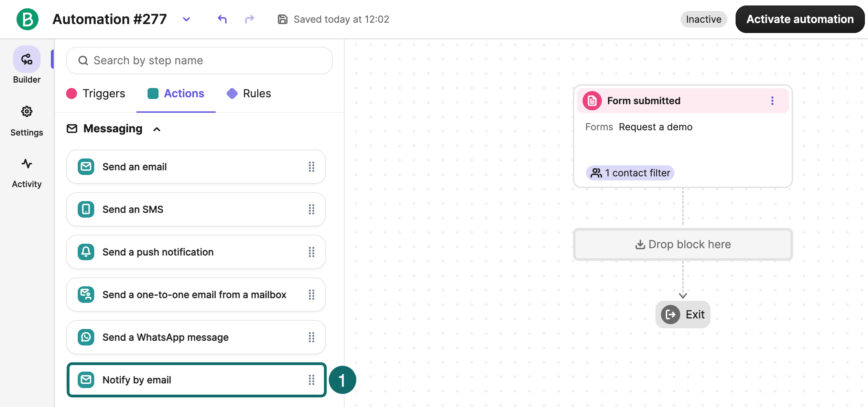Redo the last change

tap(249, 19)
